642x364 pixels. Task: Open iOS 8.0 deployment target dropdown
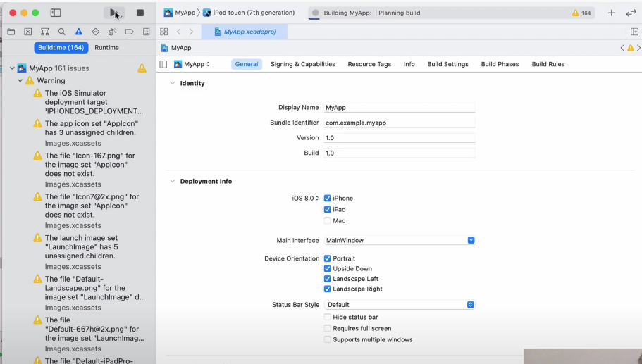click(x=305, y=199)
